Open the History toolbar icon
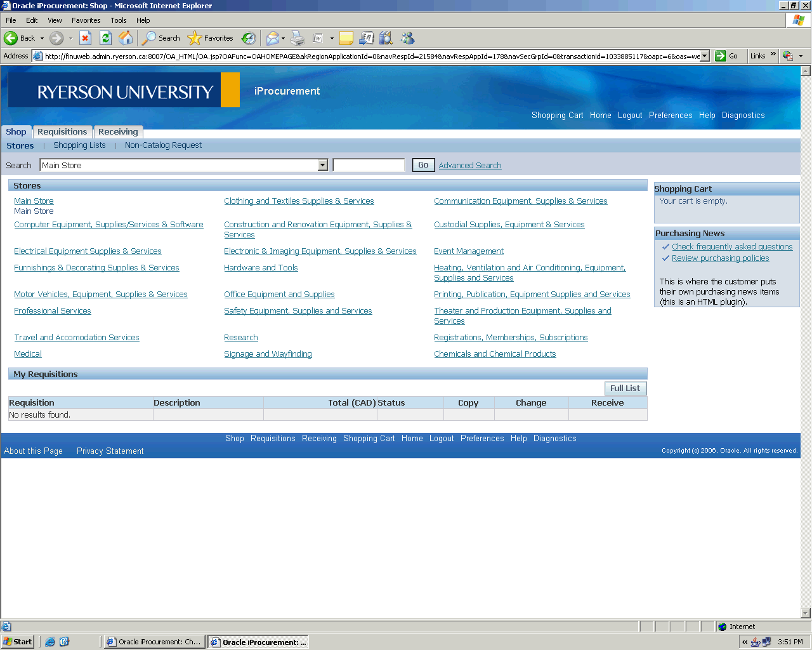Image resolution: width=812 pixels, height=650 pixels. (249, 38)
